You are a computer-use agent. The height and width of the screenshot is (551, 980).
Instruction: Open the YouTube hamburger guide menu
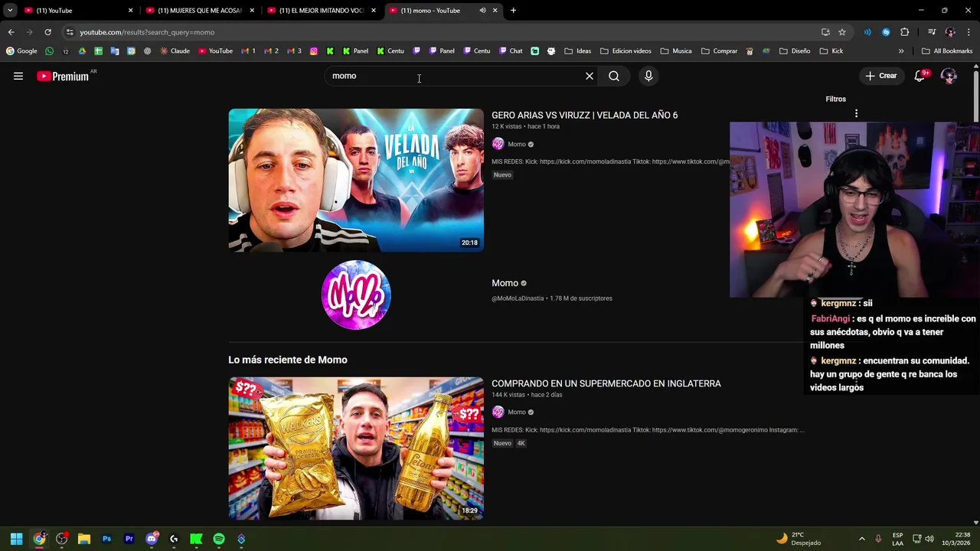(x=18, y=76)
